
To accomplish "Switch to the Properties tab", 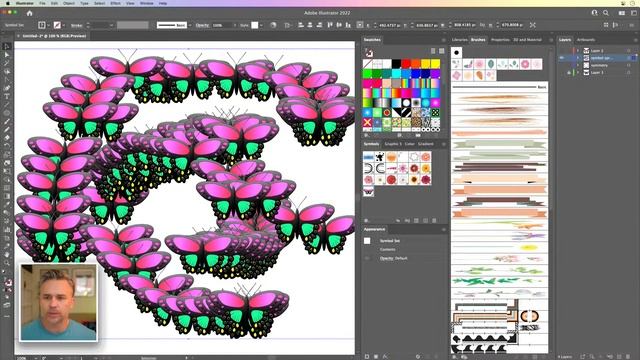I will [x=500, y=40].
